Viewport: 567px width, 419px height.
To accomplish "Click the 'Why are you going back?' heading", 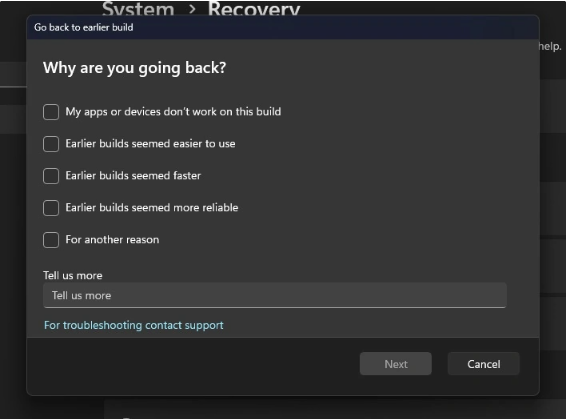I will tap(135, 68).
